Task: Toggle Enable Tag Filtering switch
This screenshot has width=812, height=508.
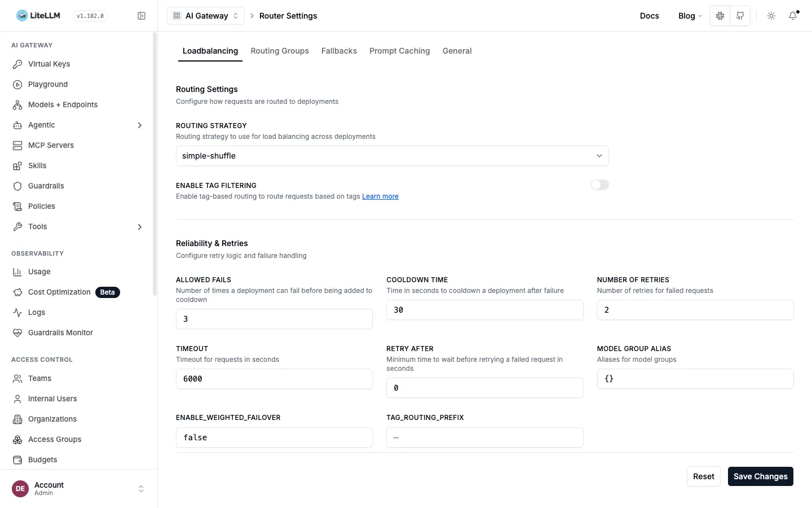Action: pyautogui.click(x=600, y=185)
